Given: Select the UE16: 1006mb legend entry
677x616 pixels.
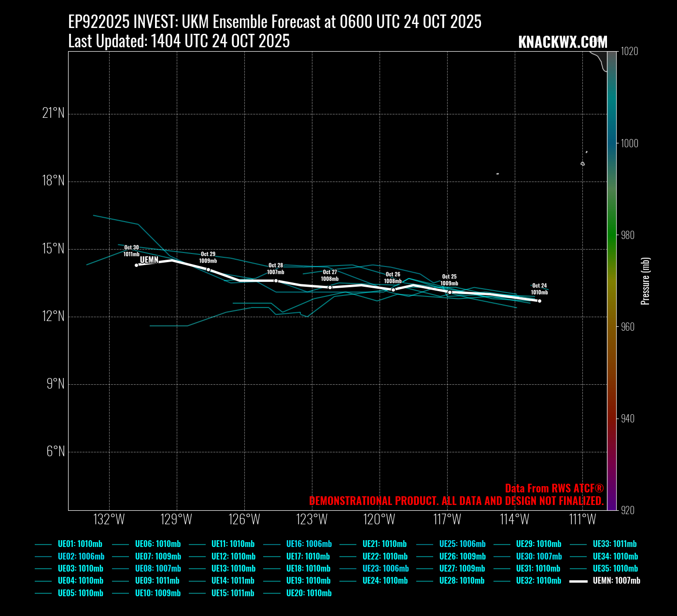Looking at the screenshot, I should click(309, 544).
